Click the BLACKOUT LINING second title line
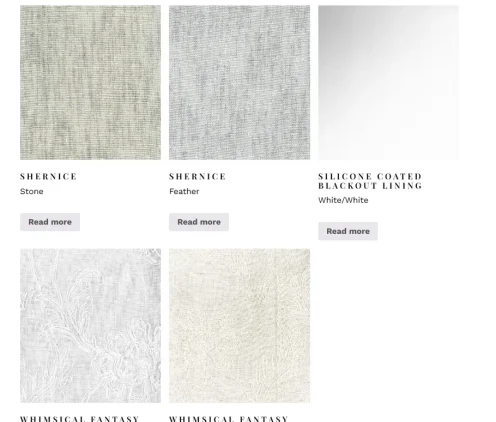This screenshot has height=422, width=496. (x=370, y=185)
